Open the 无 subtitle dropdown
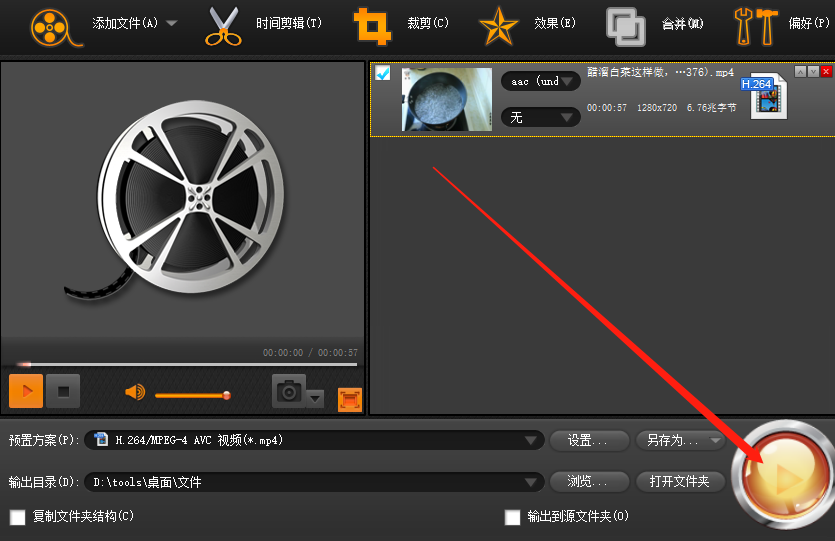The width and height of the screenshot is (835, 541). pos(541,117)
